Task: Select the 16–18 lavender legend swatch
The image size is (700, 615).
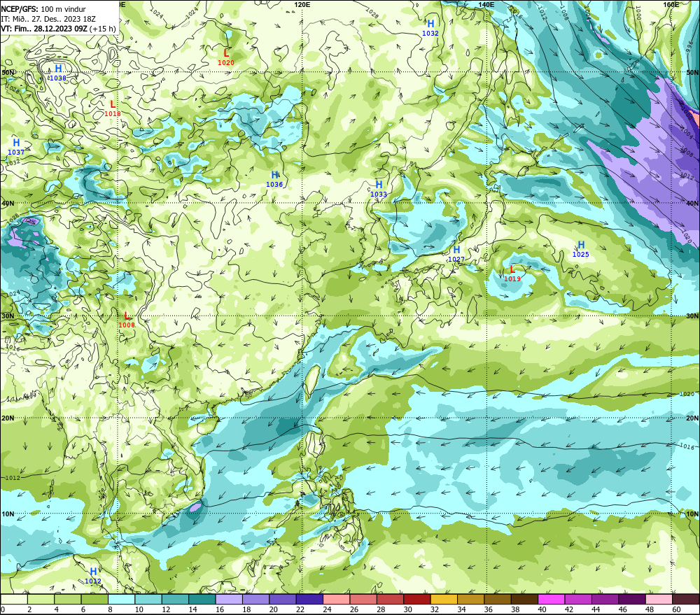Action: click(229, 599)
